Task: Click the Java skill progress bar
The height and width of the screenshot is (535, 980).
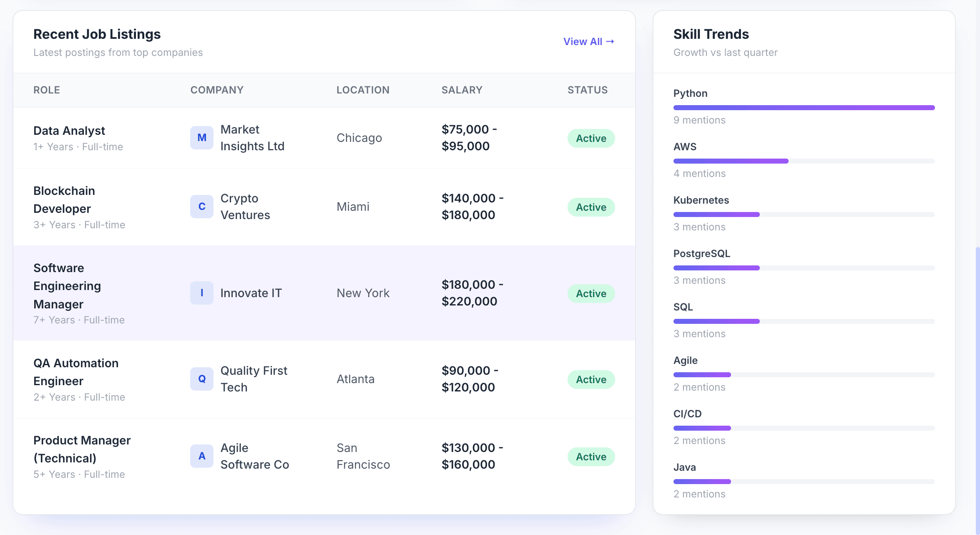Action: click(x=804, y=482)
